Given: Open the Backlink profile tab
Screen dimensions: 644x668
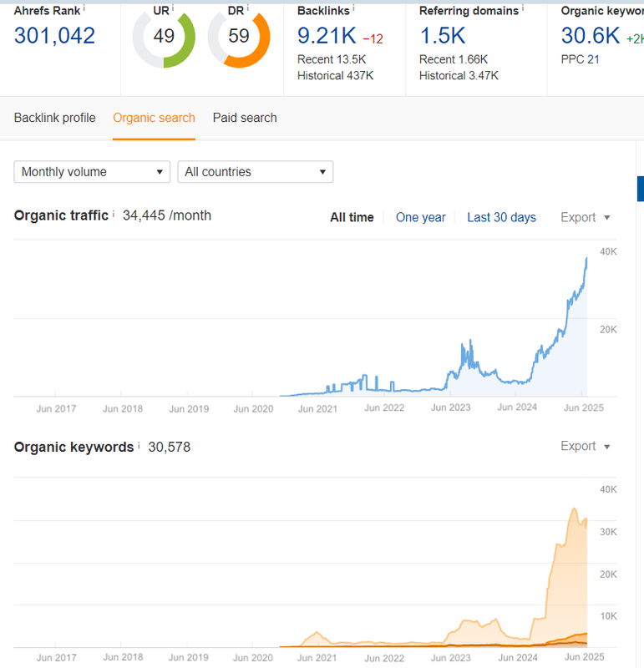Looking at the screenshot, I should 54,118.
